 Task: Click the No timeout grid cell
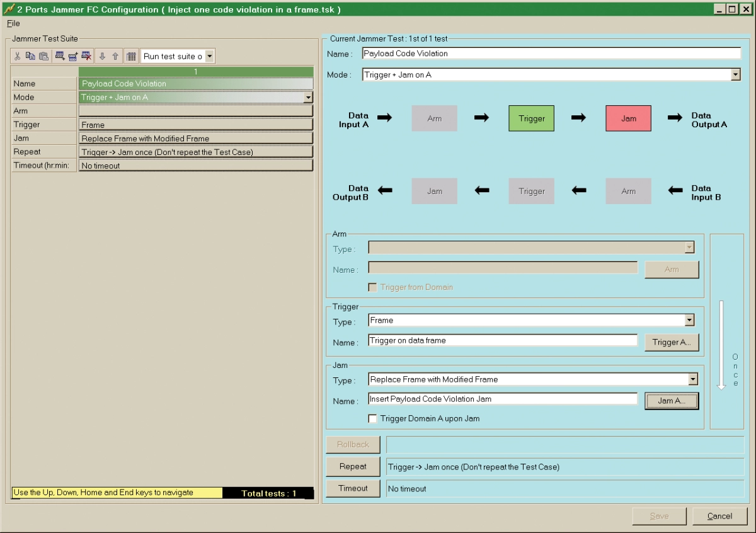pos(196,166)
